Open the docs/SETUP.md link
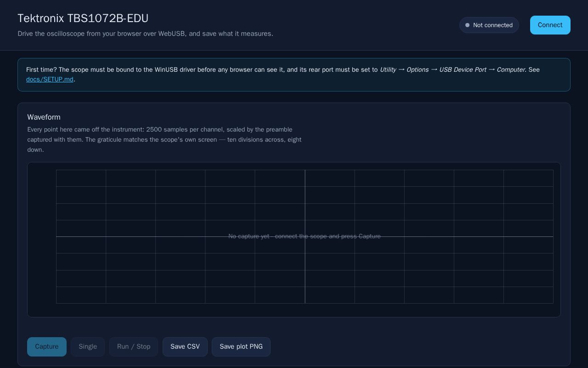The height and width of the screenshot is (368, 588). tap(50, 79)
